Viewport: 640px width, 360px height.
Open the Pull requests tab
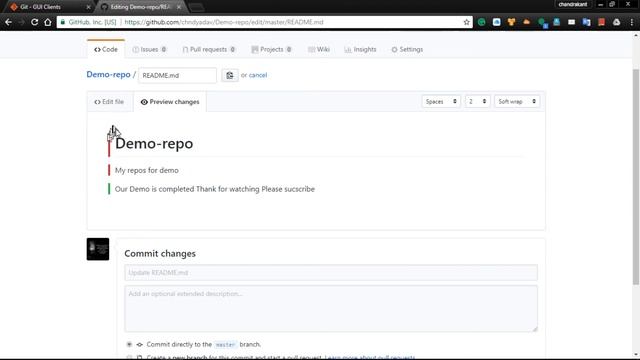pyautogui.click(x=209, y=49)
